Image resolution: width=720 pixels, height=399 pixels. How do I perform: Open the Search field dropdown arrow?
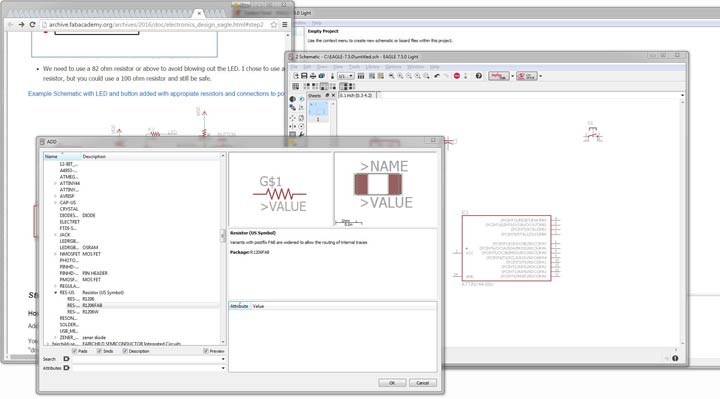[x=223, y=359]
